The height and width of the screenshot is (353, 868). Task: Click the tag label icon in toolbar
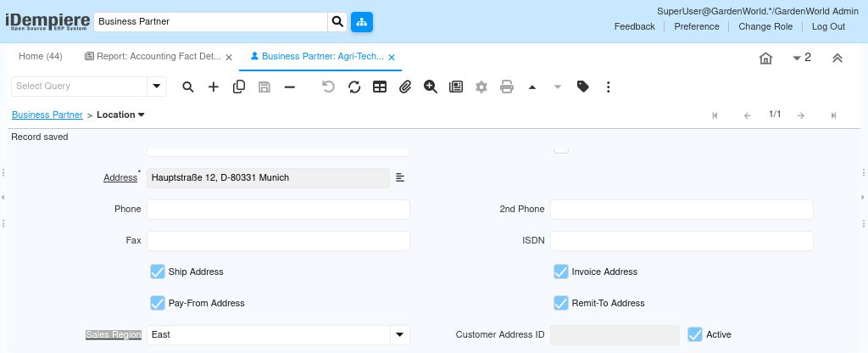[x=583, y=87]
